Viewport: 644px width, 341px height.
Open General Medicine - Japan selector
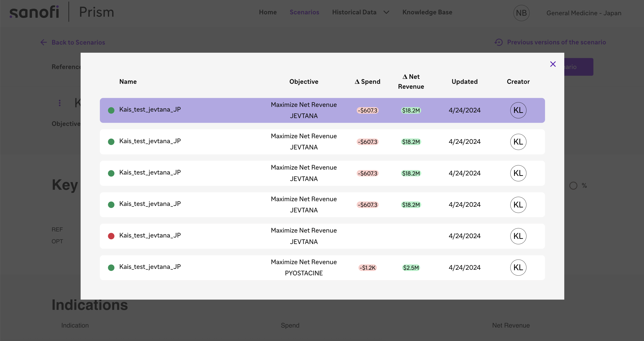[x=584, y=13]
